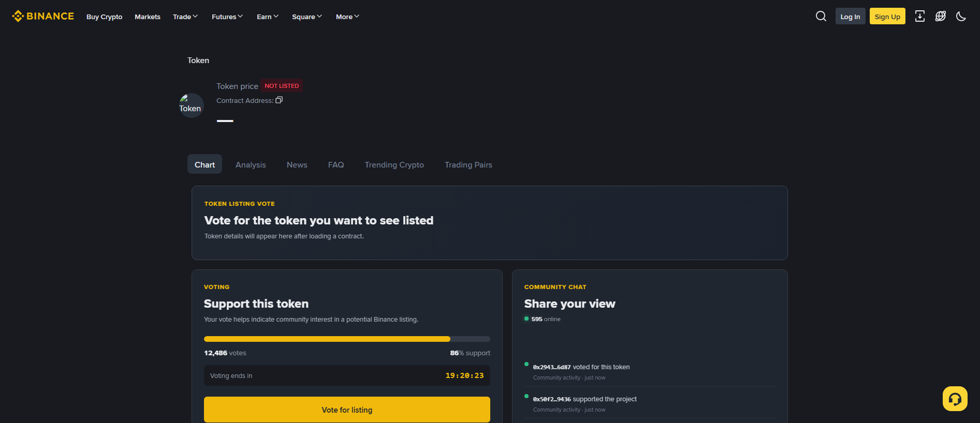Open Buy Crypto page
980x423 pixels.
[104, 17]
